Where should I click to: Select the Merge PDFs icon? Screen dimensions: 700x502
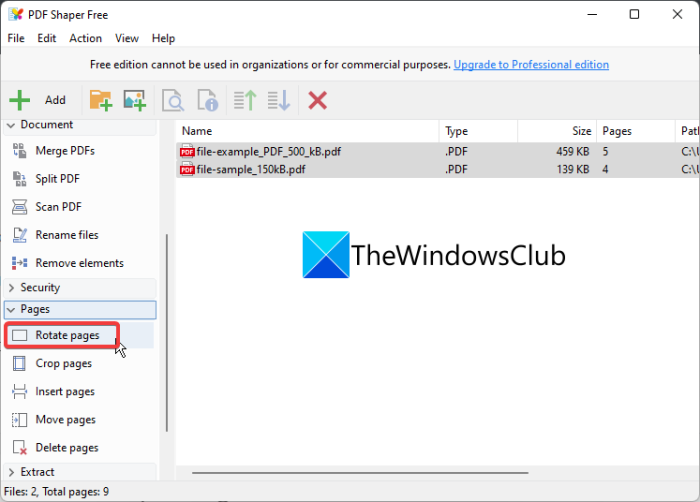coord(19,151)
